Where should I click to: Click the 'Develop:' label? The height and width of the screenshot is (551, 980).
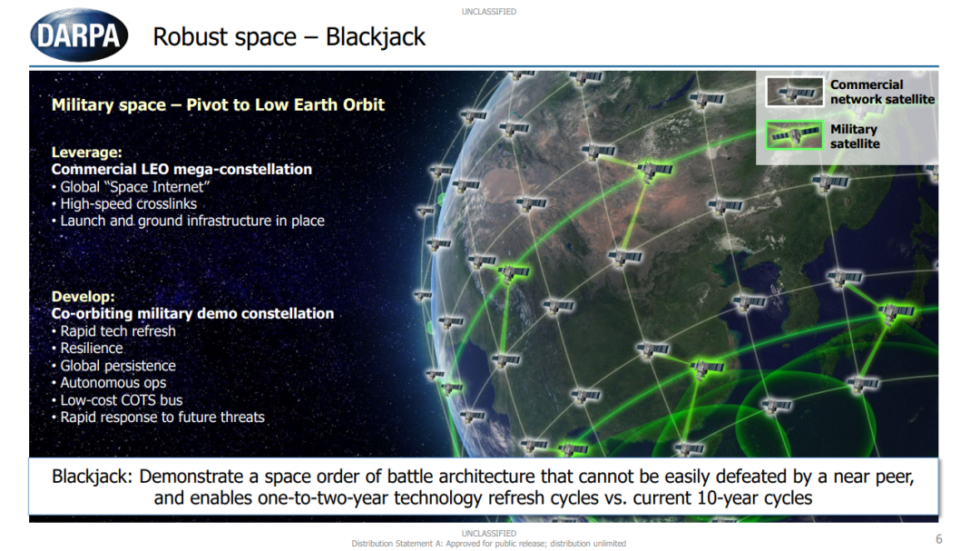(x=83, y=297)
